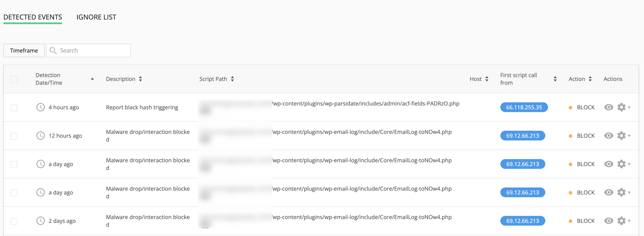Click the gear icon in the 4 hours ago row
Screen dimensions: 644x236
coord(621,107)
